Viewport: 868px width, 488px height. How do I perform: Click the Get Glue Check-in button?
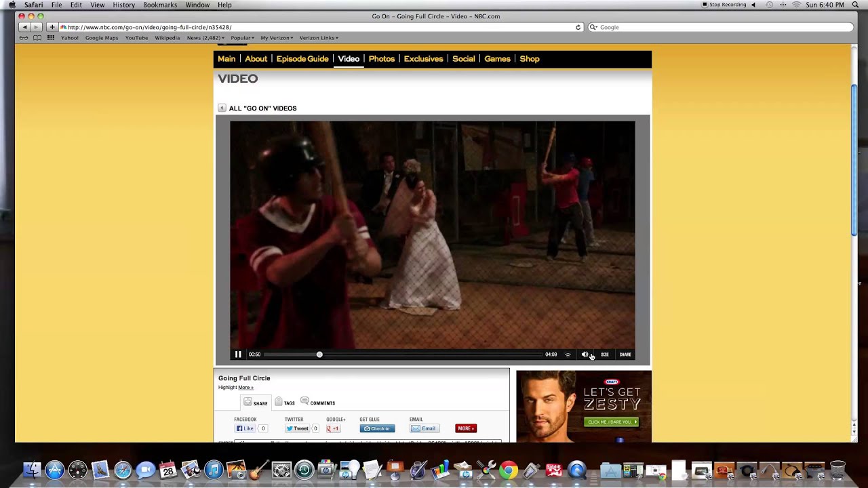(x=377, y=428)
